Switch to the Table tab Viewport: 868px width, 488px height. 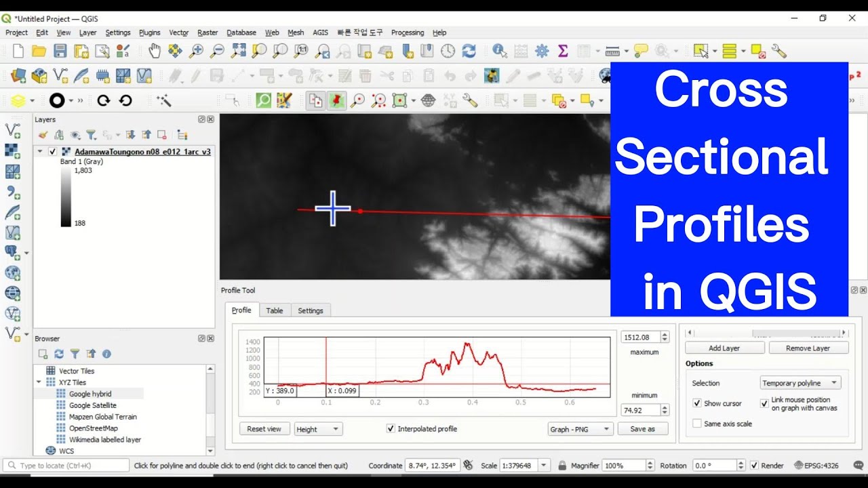(x=275, y=310)
